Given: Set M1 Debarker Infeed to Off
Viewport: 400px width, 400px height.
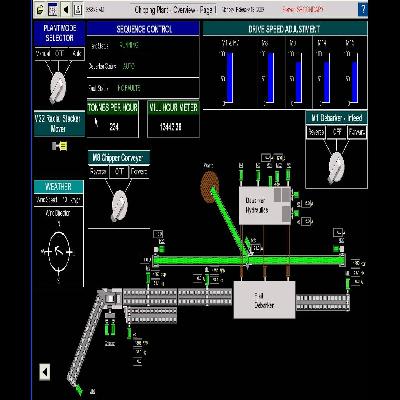Looking at the screenshot, I should (336, 132).
